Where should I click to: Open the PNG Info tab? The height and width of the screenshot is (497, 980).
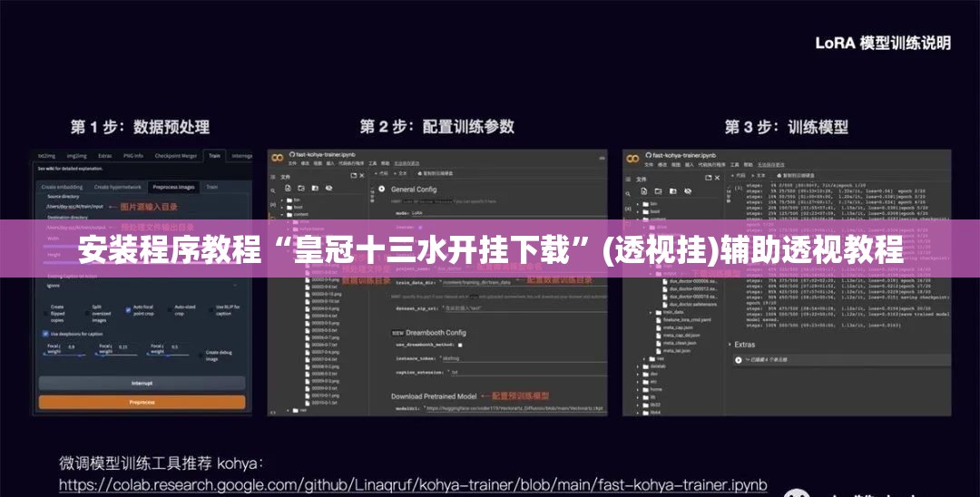[x=133, y=155]
